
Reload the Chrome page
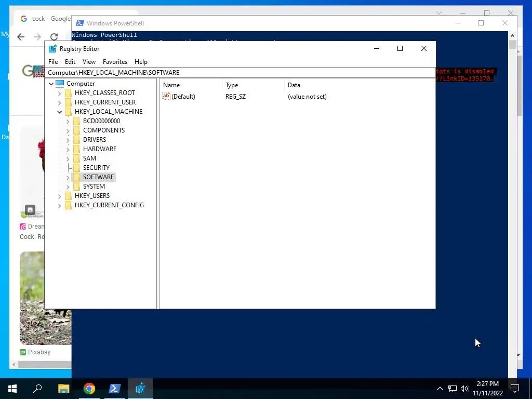click(54, 37)
